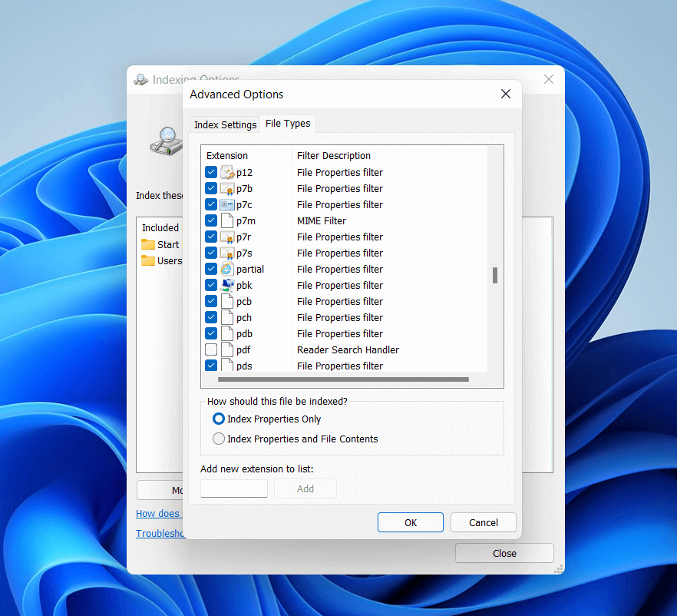
Task: Enable indexing for the pdf extension
Action: tap(210, 349)
